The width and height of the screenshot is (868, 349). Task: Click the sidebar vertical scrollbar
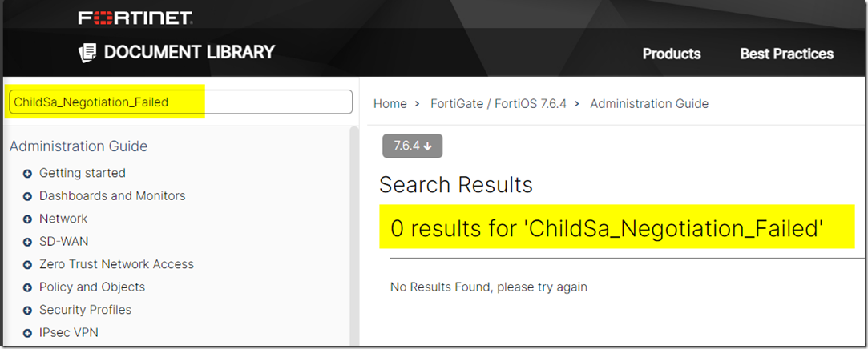tap(354, 240)
